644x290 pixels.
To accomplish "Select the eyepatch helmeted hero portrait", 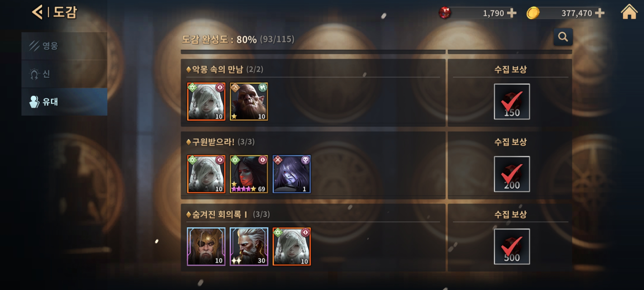I will pyautogui.click(x=206, y=247).
